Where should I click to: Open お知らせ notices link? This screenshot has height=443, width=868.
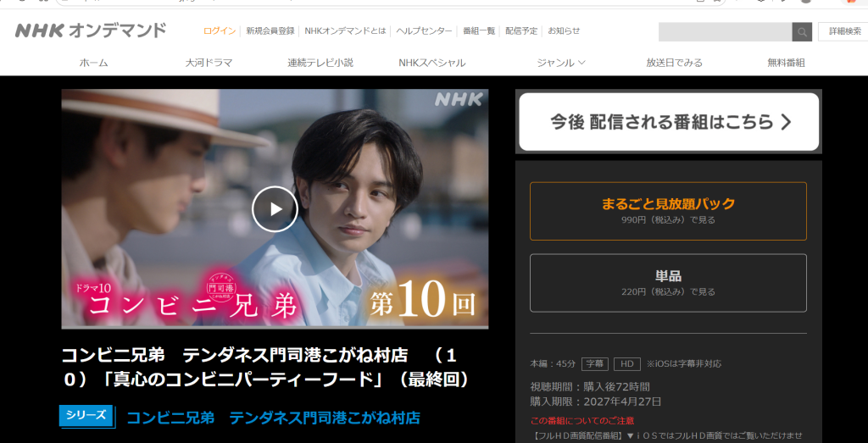(564, 31)
